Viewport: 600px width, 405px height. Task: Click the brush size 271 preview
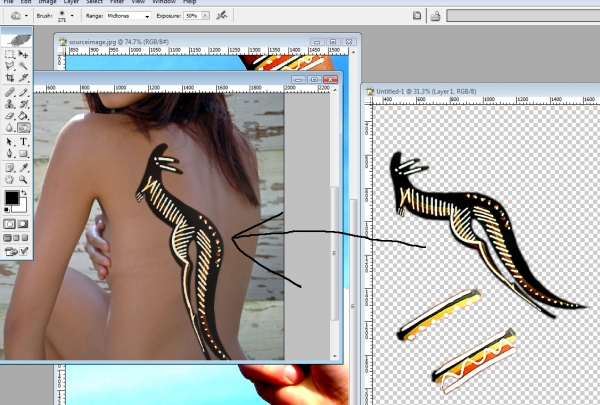click(62, 16)
